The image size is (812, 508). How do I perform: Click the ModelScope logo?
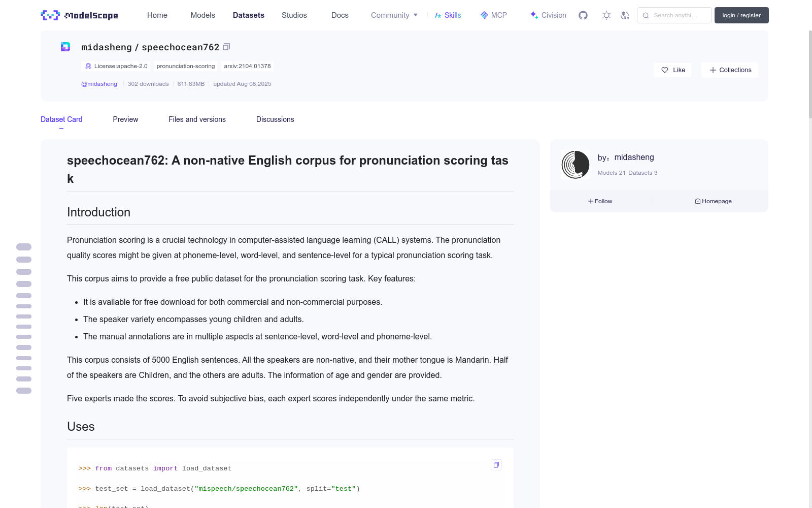tap(80, 15)
